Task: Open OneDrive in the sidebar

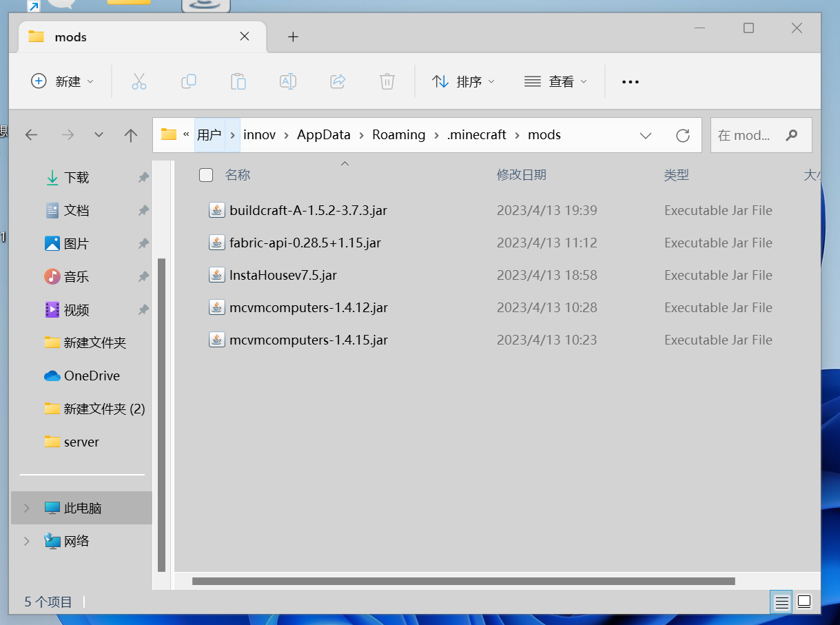Action: click(x=82, y=376)
